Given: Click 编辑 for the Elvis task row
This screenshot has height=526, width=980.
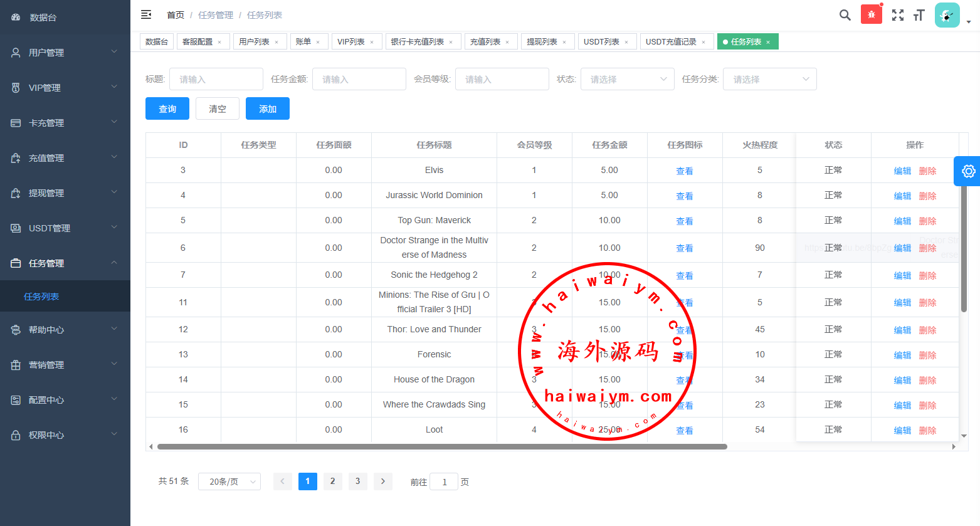Looking at the screenshot, I should pyautogui.click(x=902, y=171).
